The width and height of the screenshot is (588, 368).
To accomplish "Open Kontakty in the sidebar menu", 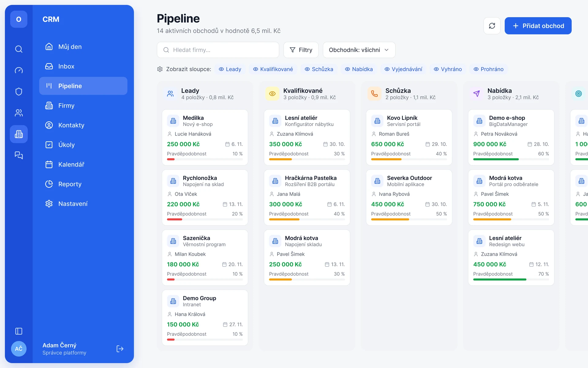I will click(83, 125).
